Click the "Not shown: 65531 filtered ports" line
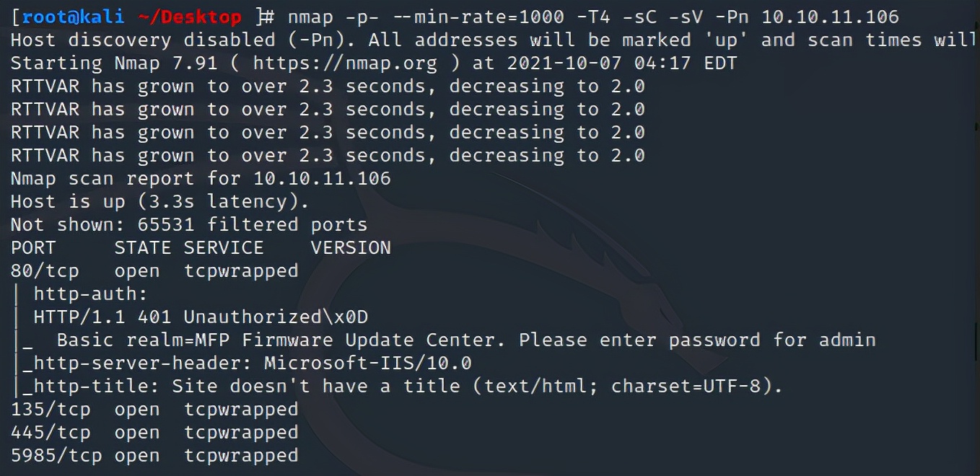980x476 pixels. point(189,224)
